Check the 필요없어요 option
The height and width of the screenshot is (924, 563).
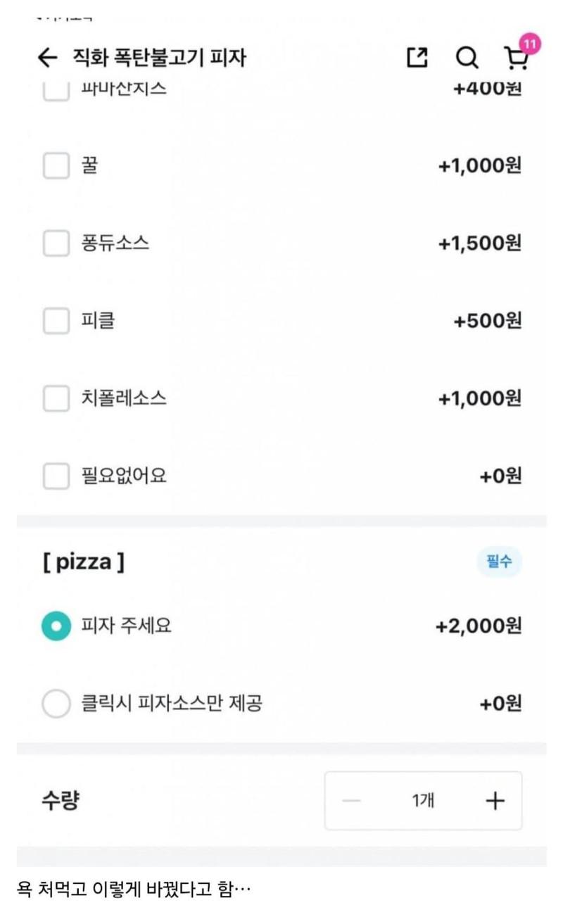pos(56,476)
